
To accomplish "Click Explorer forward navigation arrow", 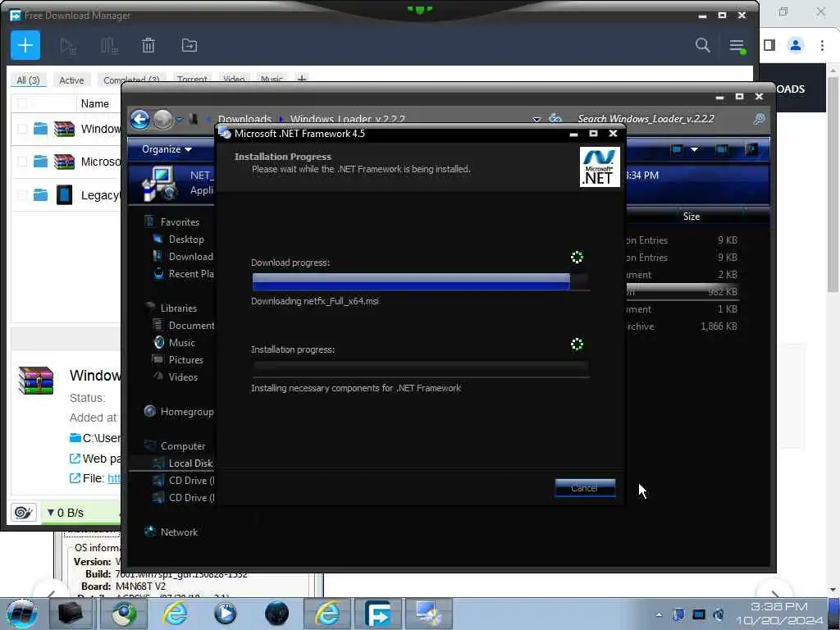I will (163, 120).
